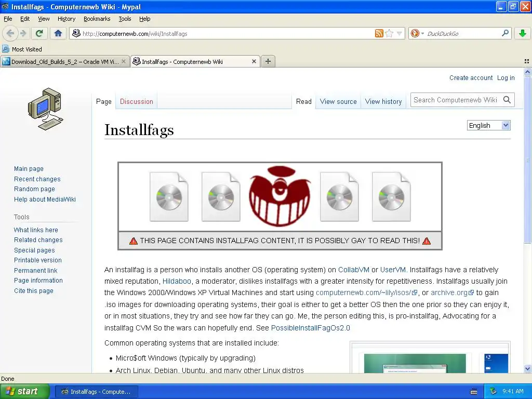The image size is (532, 399).
Task: Open the Edit menu
Action: [25, 19]
